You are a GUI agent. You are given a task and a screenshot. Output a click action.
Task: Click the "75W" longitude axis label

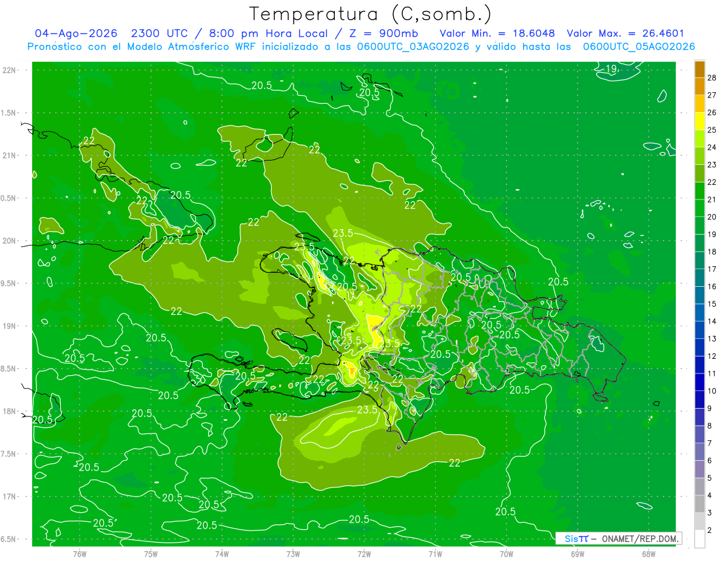pyautogui.click(x=151, y=554)
